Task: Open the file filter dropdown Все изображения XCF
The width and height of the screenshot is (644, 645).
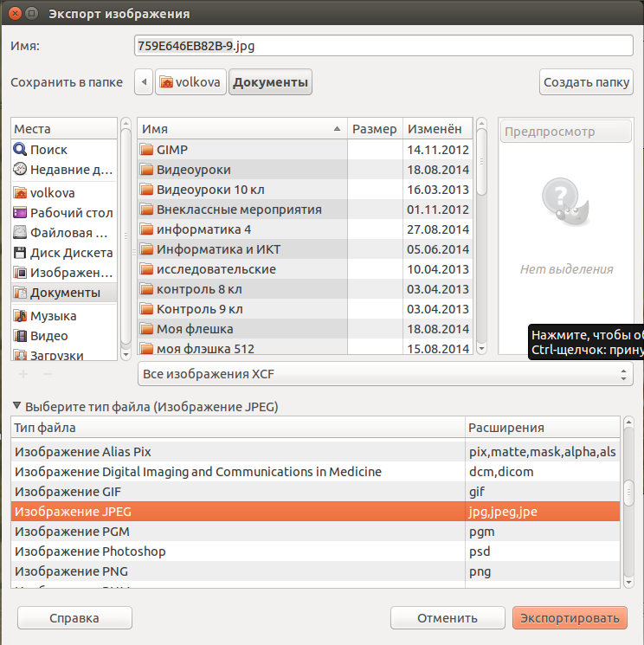Action: click(385, 374)
